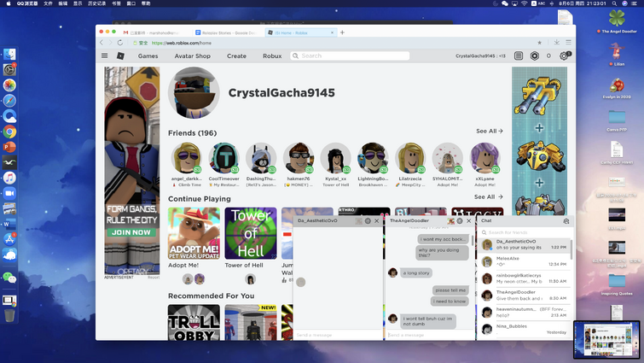The image size is (644, 363).
Task: Click the create chat group icon
Action: [566, 221]
